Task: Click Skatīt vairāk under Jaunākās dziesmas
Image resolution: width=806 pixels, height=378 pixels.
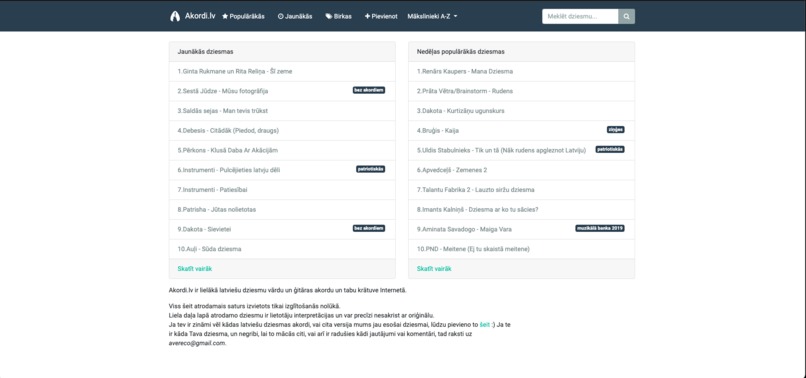Action: (x=195, y=268)
